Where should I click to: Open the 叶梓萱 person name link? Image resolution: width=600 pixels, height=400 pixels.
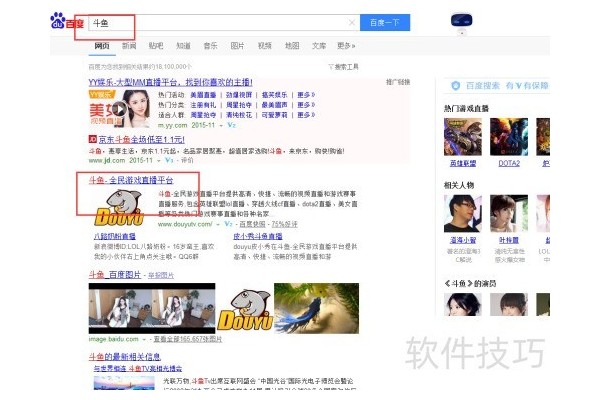pyautogui.click(x=509, y=240)
